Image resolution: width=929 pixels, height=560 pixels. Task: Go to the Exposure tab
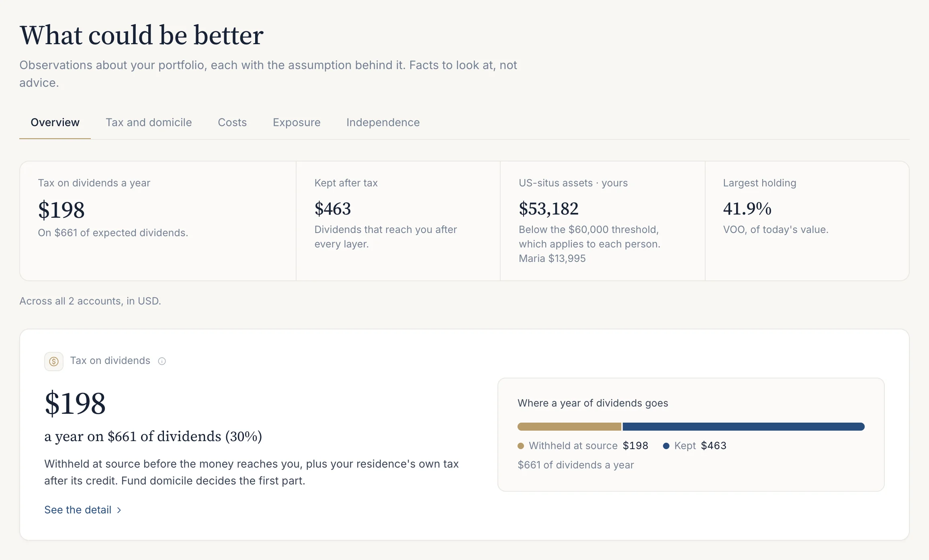click(297, 123)
